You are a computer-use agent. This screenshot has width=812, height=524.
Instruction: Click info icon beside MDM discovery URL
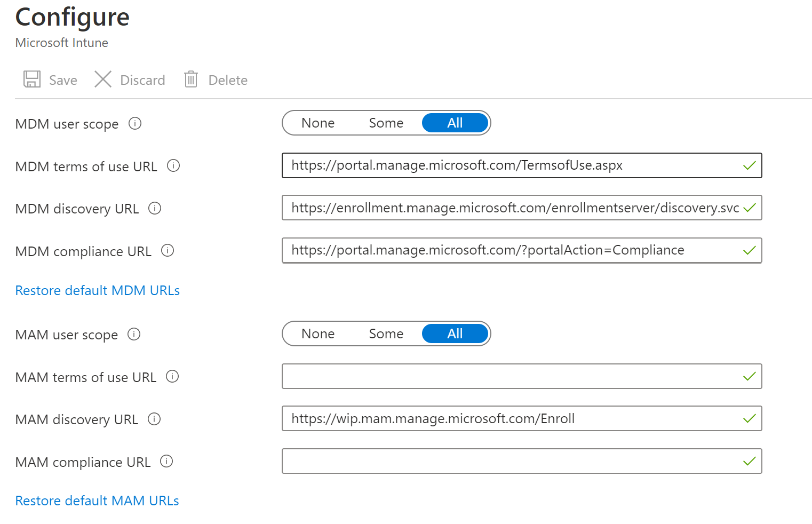tap(155, 208)
